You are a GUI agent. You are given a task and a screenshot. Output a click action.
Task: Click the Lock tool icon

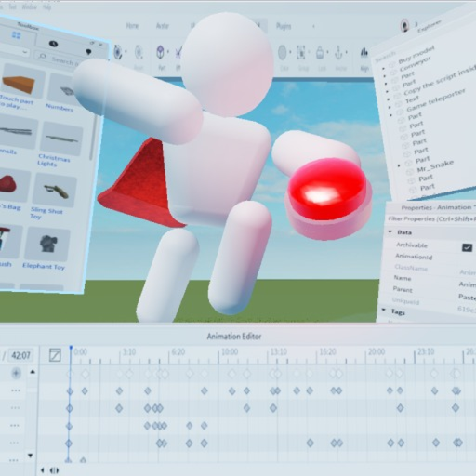(x=320, y=53)
